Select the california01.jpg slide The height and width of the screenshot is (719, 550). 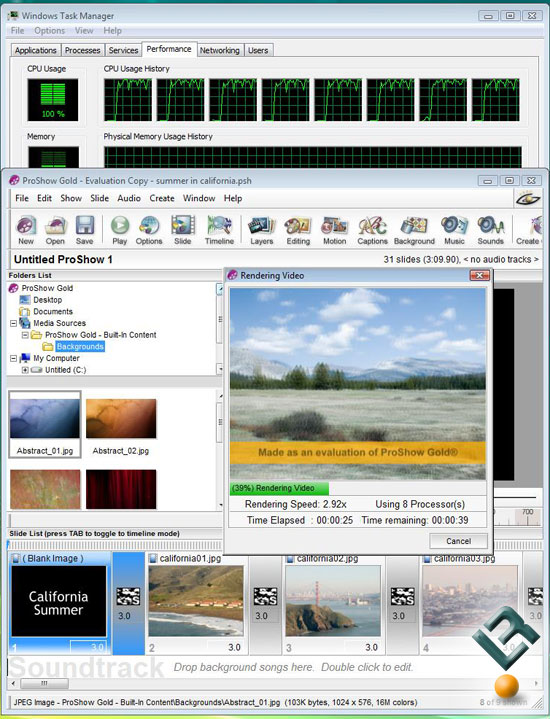[196, 603]
